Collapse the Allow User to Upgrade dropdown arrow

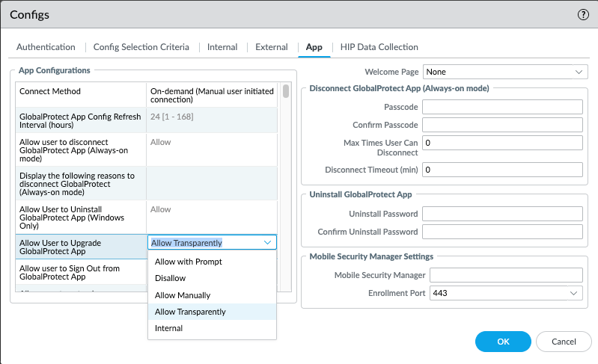268,242
